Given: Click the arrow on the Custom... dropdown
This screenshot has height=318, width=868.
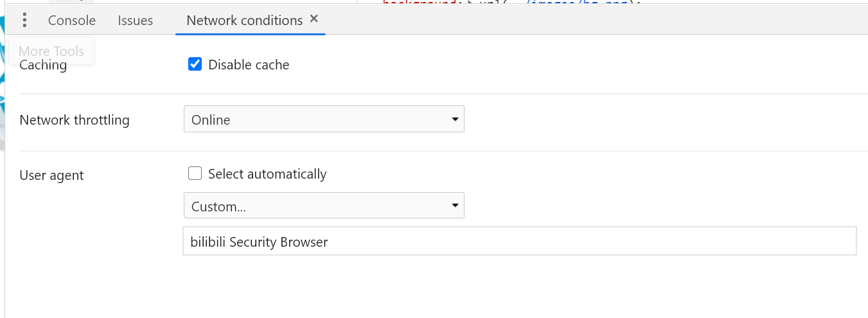Looking at the screenshot, I should click(x=455, y=206).
